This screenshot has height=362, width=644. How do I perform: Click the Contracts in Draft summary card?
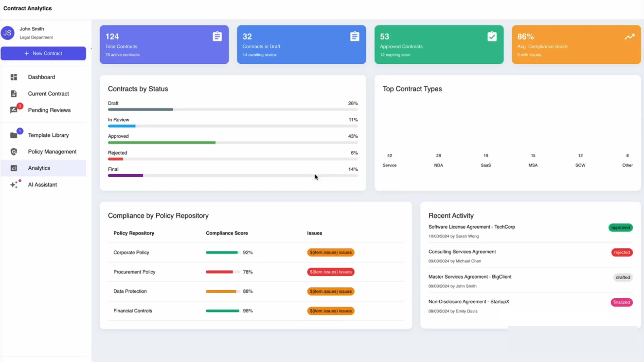[x=301, y=45]
